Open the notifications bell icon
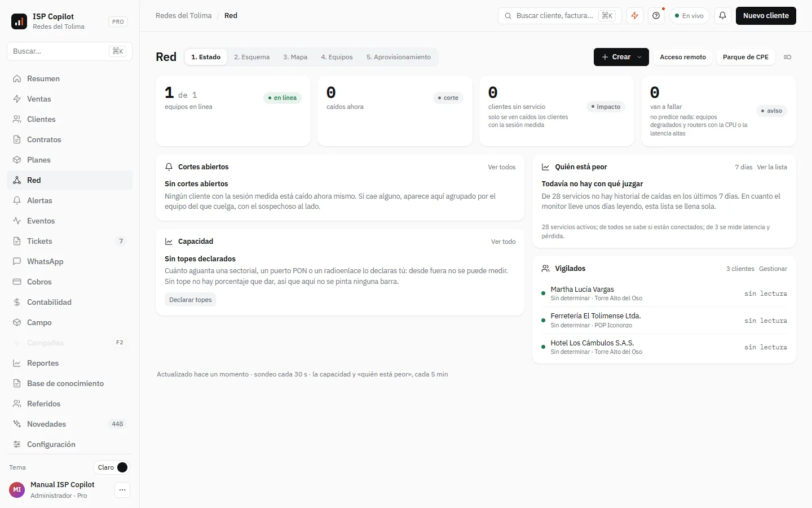This screenshot has width=812, height=508. tap(723, 16)
